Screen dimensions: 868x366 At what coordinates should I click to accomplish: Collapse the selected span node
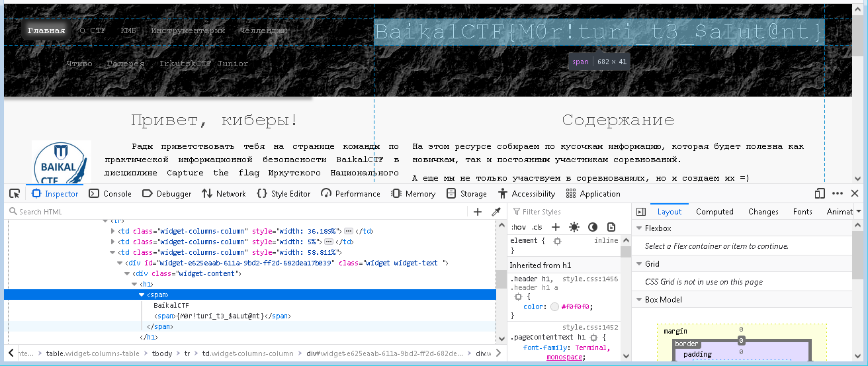(x=141, y=295)
